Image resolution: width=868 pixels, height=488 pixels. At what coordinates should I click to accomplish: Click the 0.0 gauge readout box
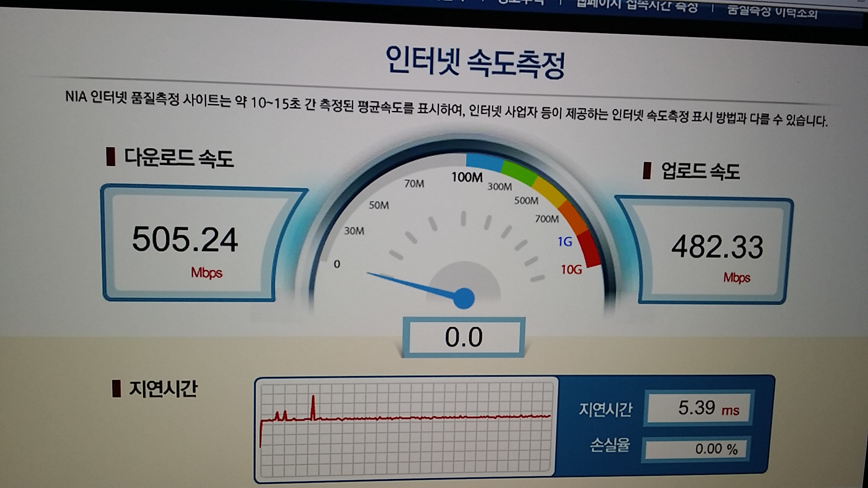click(x=464, y=337)
